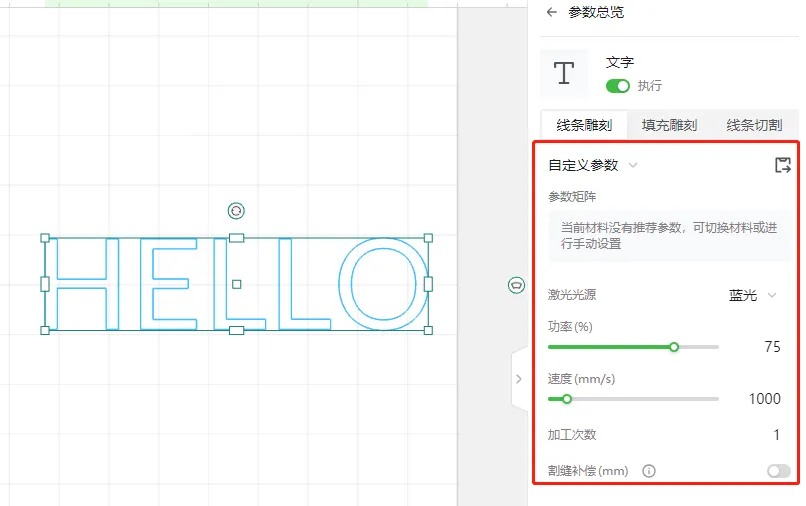This screenshot has height=506, width=806.
Task: Select the 线条雕刻 tab
Action: (584, 125)
